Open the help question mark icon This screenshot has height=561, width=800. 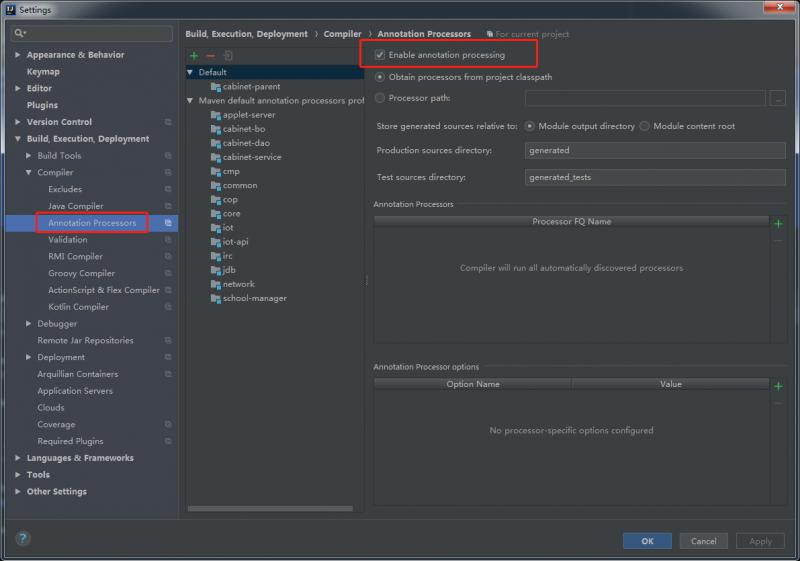click(x=23, y=538)
